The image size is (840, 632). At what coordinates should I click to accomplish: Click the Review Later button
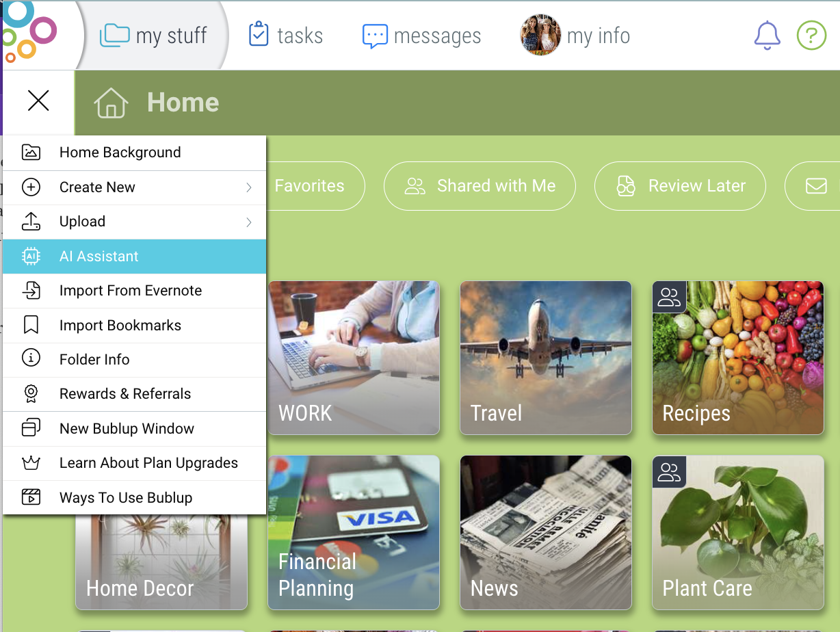pyautogui.click(x=680, y=186)
